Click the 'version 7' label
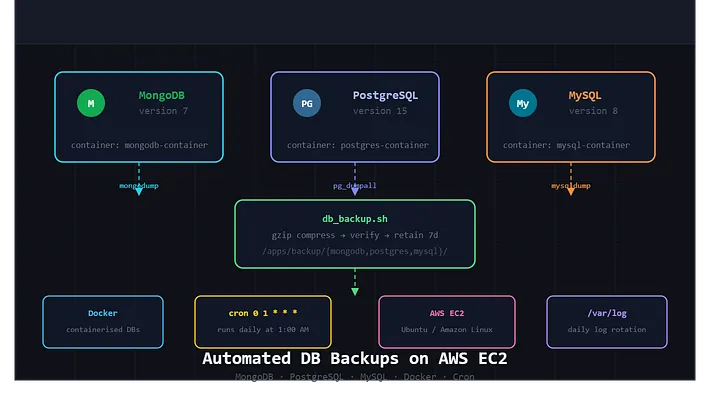720x393 pixels. click(163, 111)
